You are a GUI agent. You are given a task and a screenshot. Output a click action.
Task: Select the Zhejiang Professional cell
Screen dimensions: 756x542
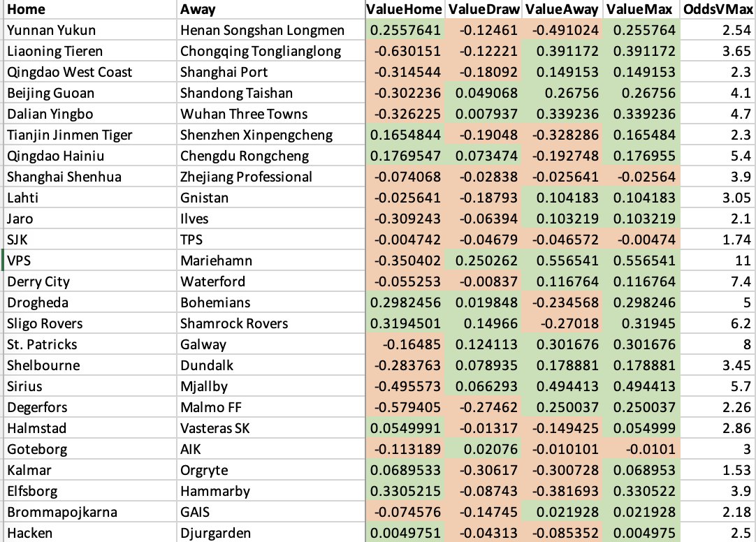271,177
